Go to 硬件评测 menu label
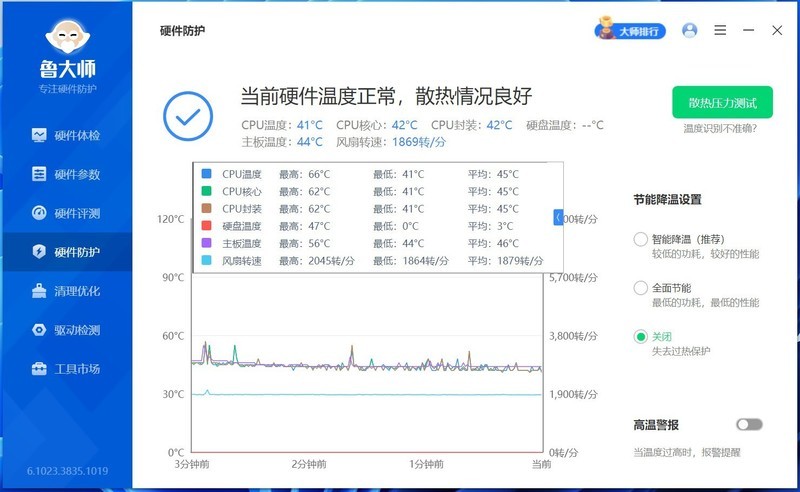800x492 pixels. [x=77, y=213]
